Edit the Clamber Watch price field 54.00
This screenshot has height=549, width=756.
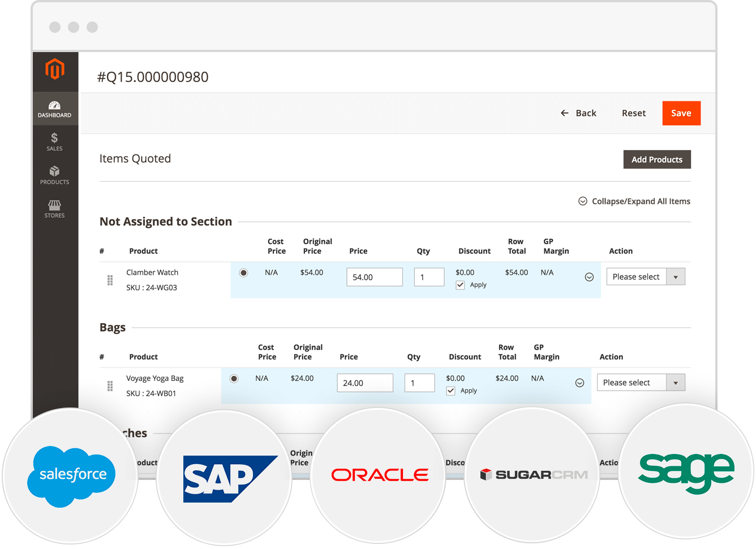click(x=375, y=277)
